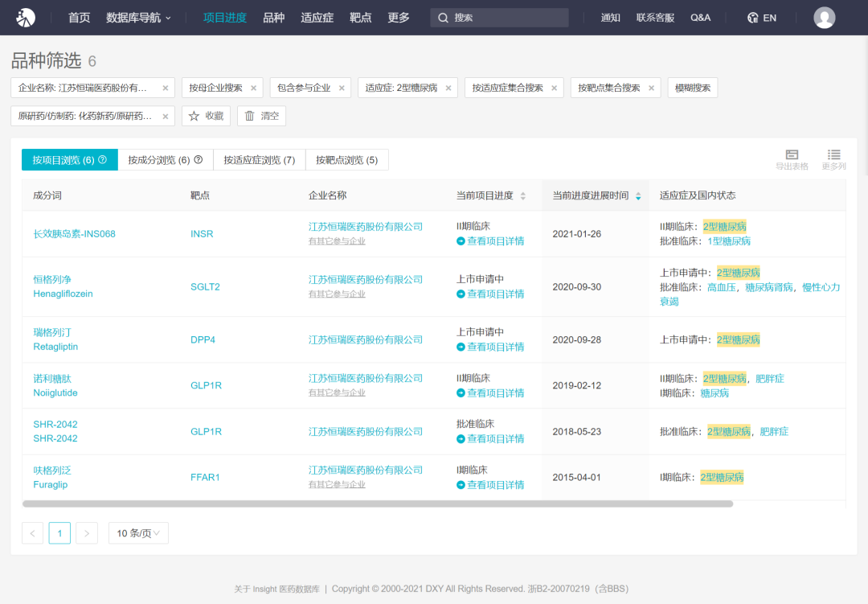The width and height of the screenshot is (868, 604).
Task: Sort by 当前项目进度 column arrows
Action: (523, 195)
